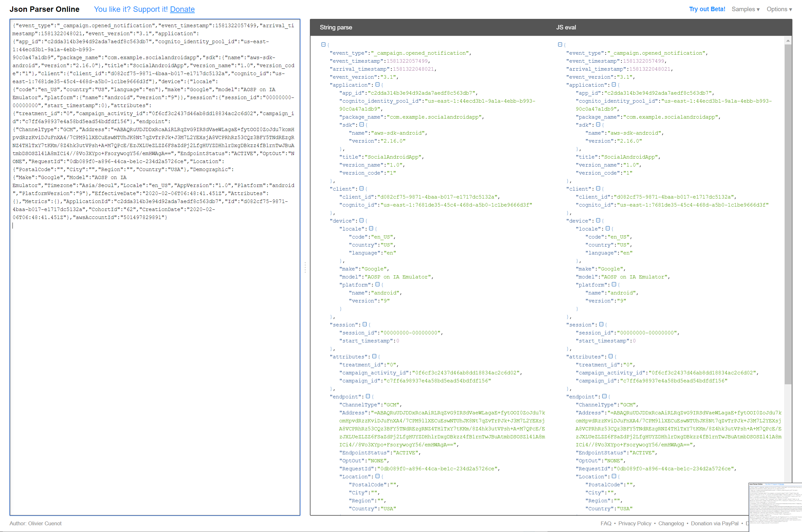Click Author: Olivier Cuenot footer text
Viewport: 802px width, 532px height.
35,523
